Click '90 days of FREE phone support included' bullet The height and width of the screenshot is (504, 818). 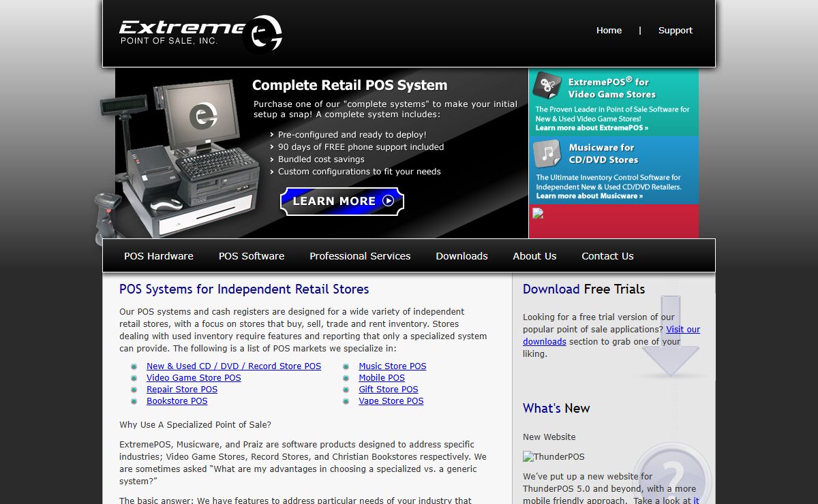pyautogui.click(x=361, y=147)
